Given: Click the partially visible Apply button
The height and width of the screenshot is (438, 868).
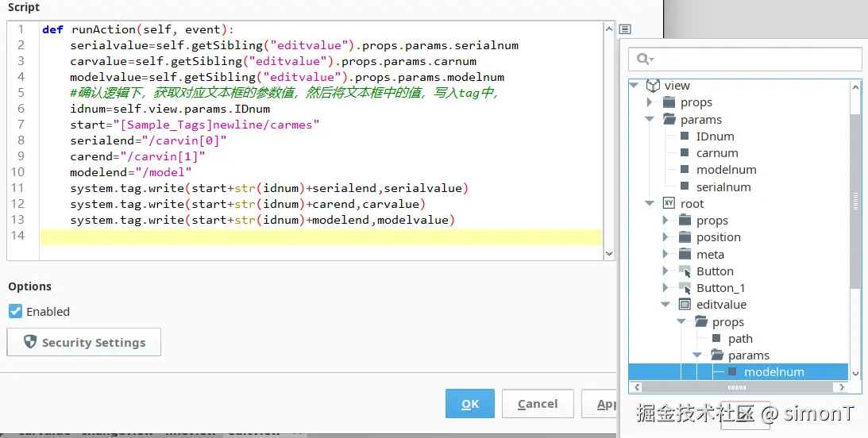Looking at the screenshot, I should [600, 404].
